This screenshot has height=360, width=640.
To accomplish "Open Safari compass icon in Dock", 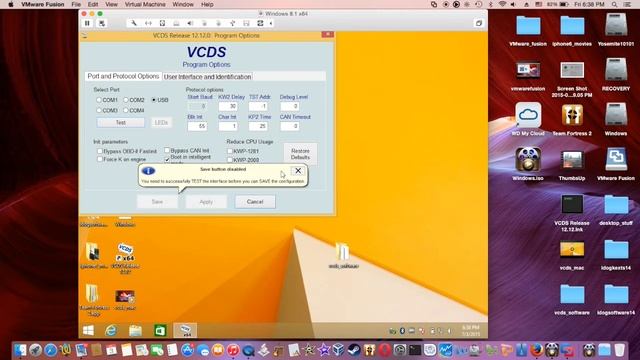I will click(x=50, y=350).
